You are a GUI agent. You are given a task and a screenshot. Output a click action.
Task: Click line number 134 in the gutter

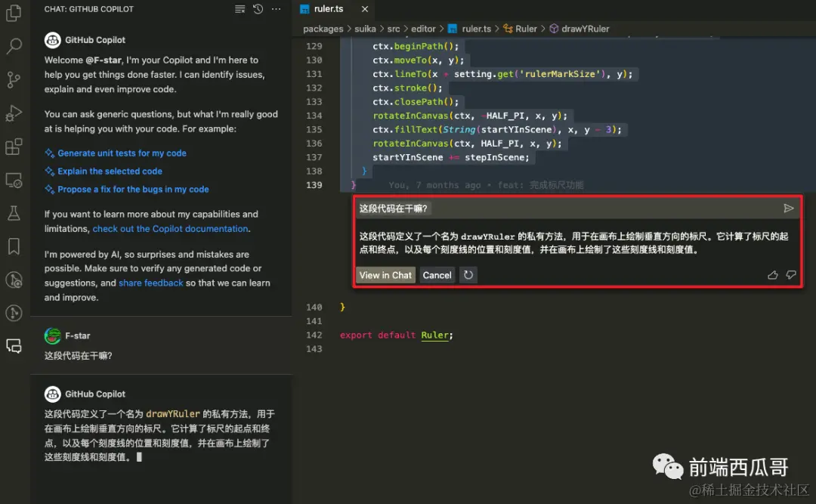314,115
